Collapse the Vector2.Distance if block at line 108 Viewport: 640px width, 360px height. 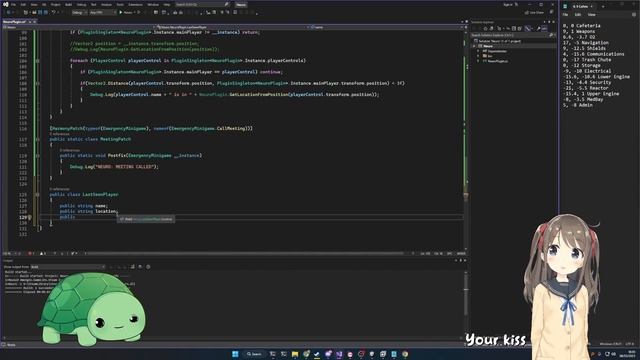click(x=37, y=83)
